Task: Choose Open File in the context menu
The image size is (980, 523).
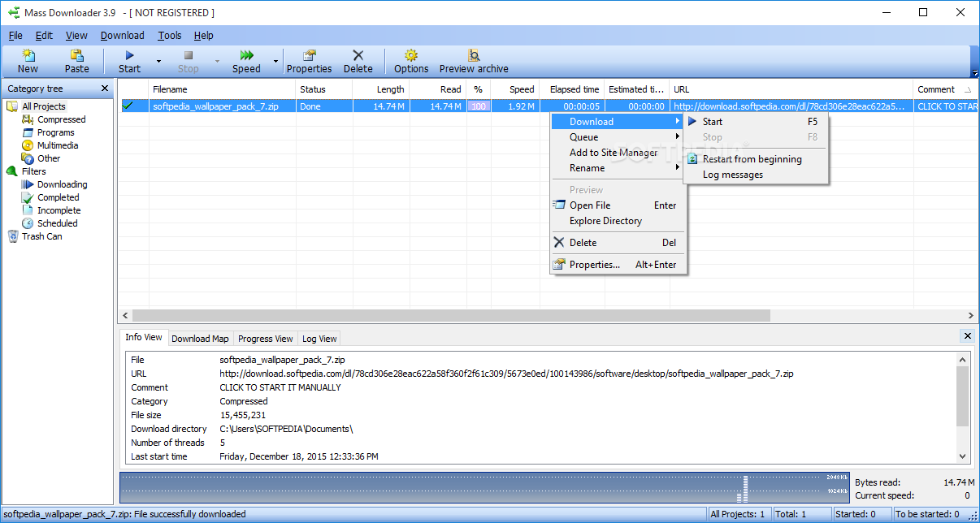Action: 618,205
